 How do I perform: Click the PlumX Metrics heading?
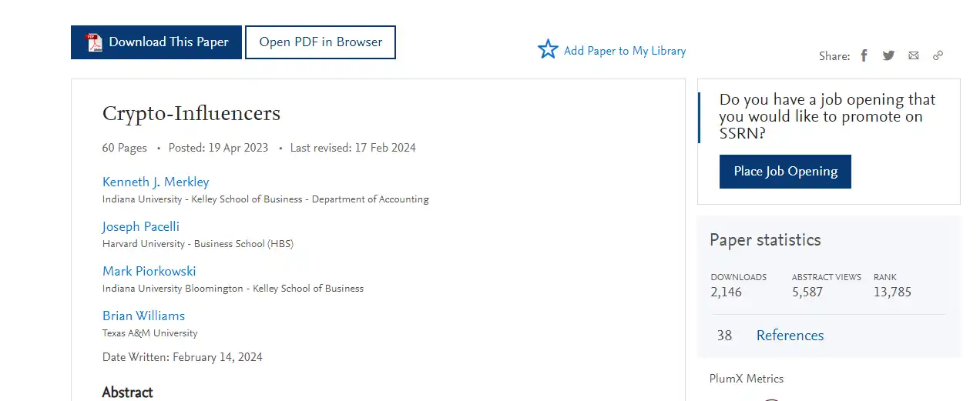click(x=747, y=379)
